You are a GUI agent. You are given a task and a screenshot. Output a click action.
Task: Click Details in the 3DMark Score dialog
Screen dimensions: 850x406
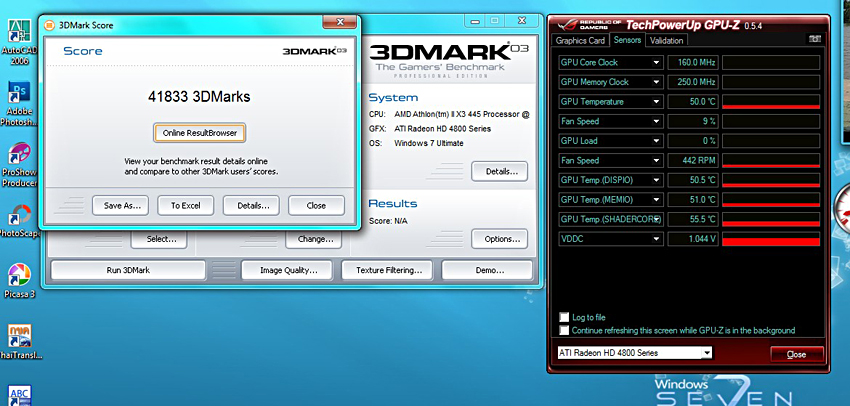(253, 205)
